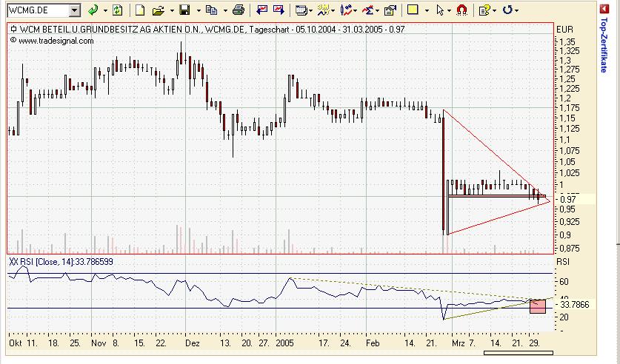Click the chart period settings icon
The height and width of the screenshot is (364, 620).
324,10
